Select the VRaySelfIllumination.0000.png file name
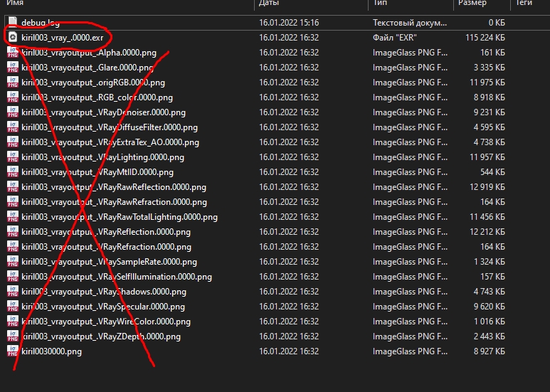Viewport: 550px width, 392px height. point(117,277)
